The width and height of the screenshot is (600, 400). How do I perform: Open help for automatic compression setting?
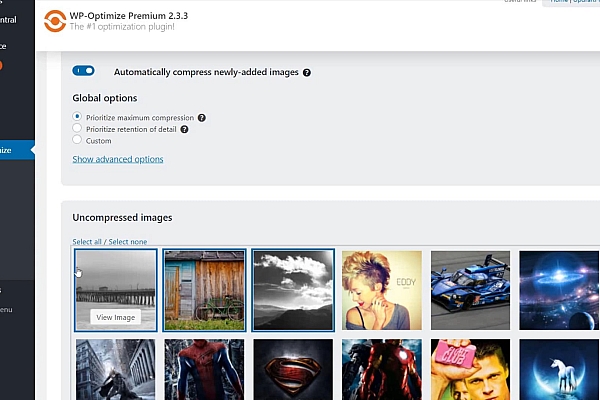(x=307, y=72)
